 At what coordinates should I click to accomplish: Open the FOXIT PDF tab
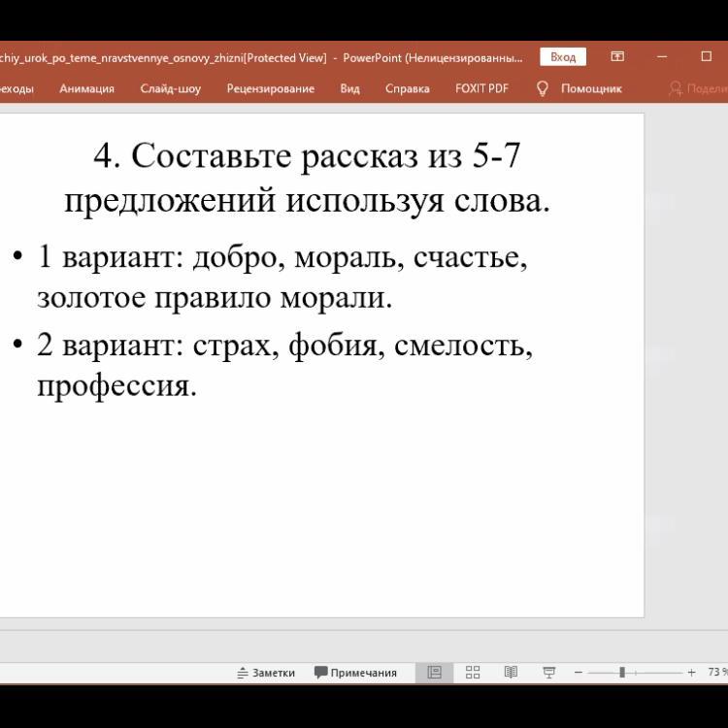481,88
